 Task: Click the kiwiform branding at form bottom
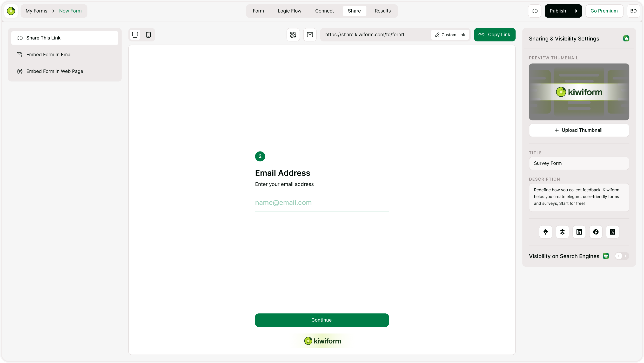click(322, 341)
